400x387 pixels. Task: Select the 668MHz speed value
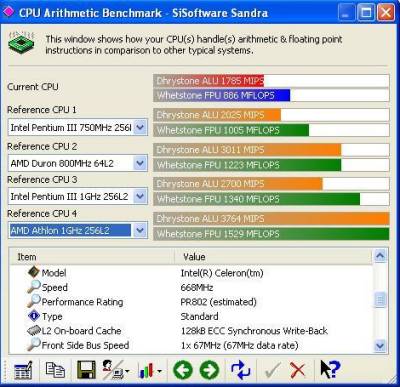(197, 287)
